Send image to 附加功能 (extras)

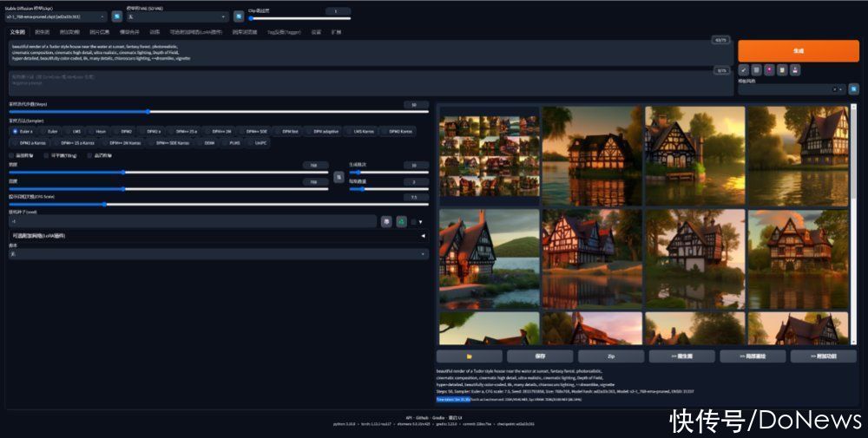click(823, 356)
